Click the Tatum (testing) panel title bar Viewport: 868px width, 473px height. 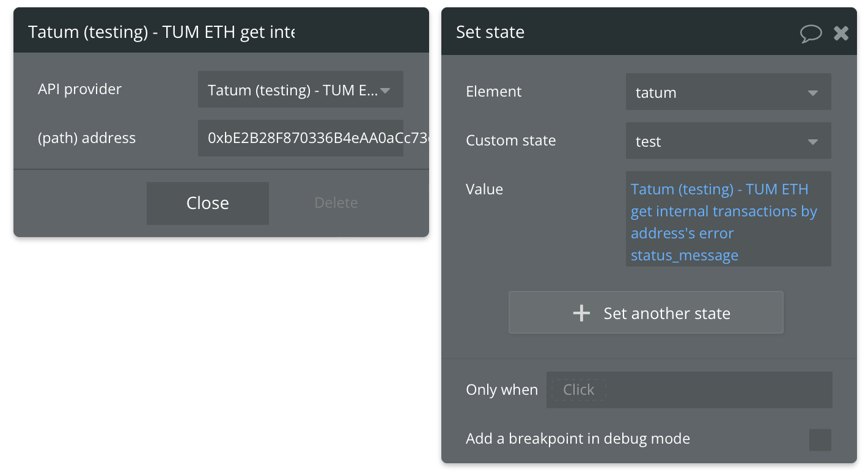(x=221, y=30)
